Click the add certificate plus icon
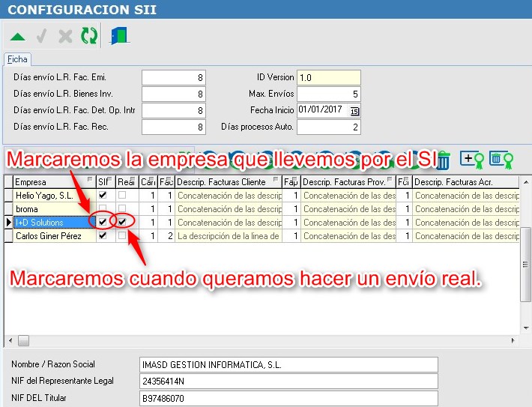Viewport: 532px width, 407px height. tap(472, 159)
